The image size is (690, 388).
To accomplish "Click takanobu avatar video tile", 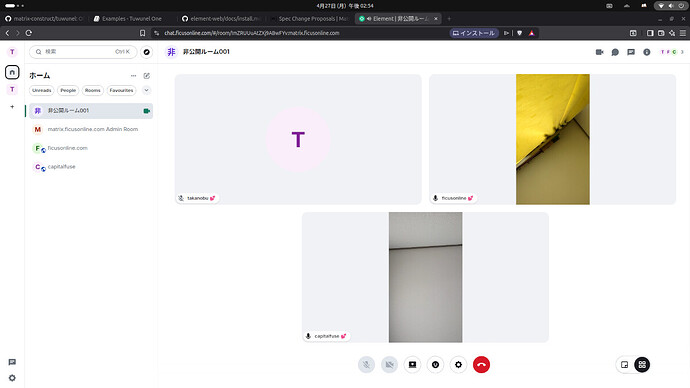I will 298,139.
